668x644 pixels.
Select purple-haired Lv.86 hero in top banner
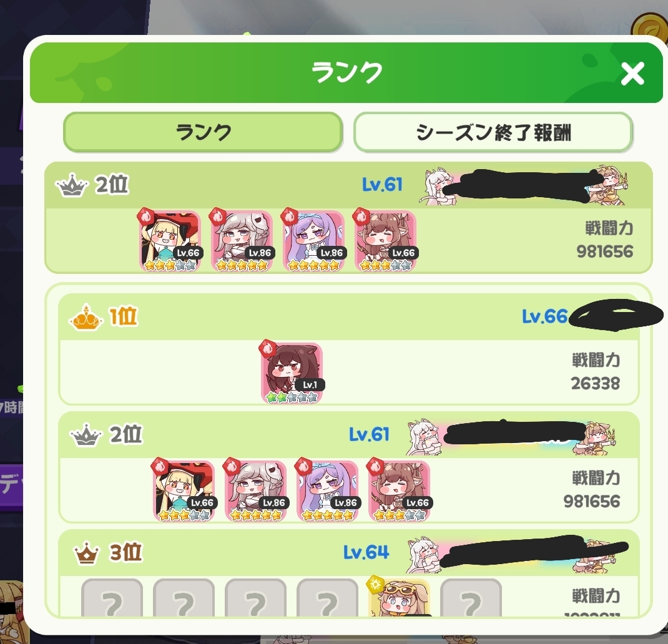tap(313, 241)
